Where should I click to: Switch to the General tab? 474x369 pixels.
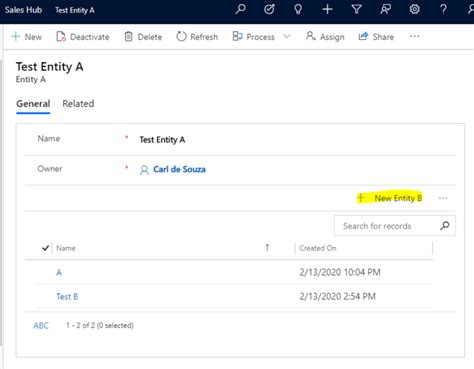[x=33, y=104]
